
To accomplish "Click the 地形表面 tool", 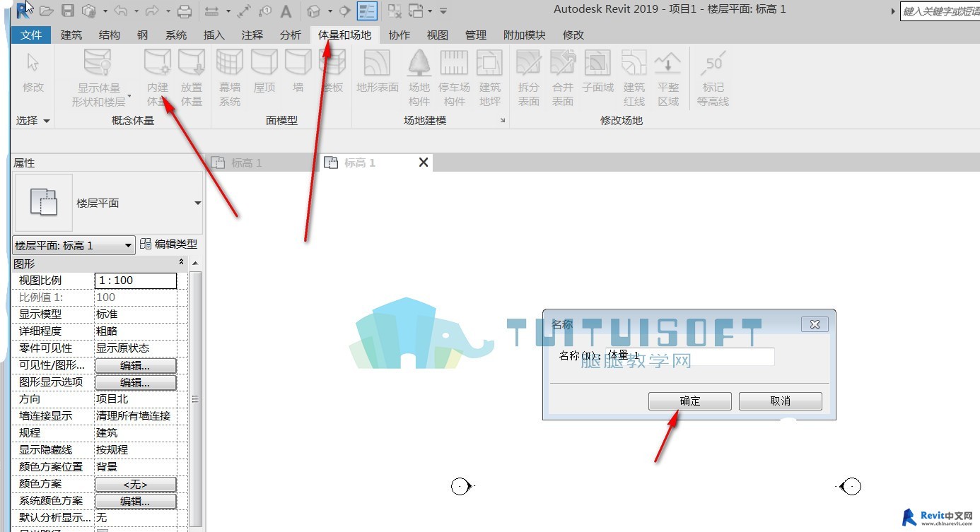I will click(x=378, y=71).
